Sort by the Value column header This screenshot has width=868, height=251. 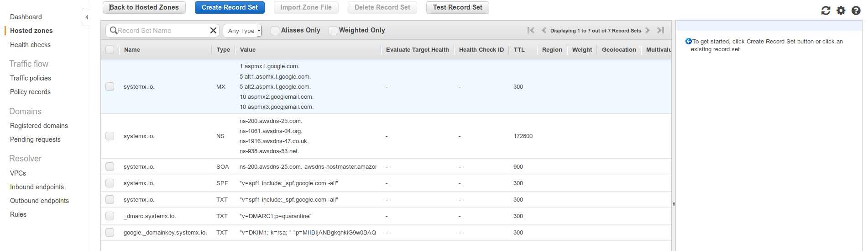[x=248, y=50]
